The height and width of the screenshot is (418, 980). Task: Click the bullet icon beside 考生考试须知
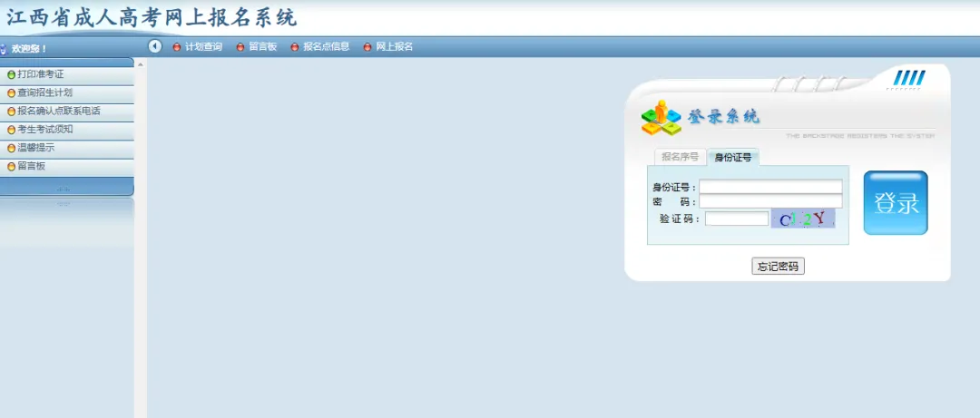click(x=11, y=131)
